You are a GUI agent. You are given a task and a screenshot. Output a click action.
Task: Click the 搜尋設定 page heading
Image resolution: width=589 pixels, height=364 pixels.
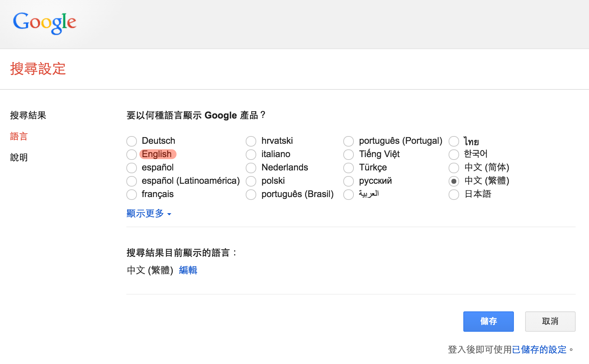[x=38, y=69]
